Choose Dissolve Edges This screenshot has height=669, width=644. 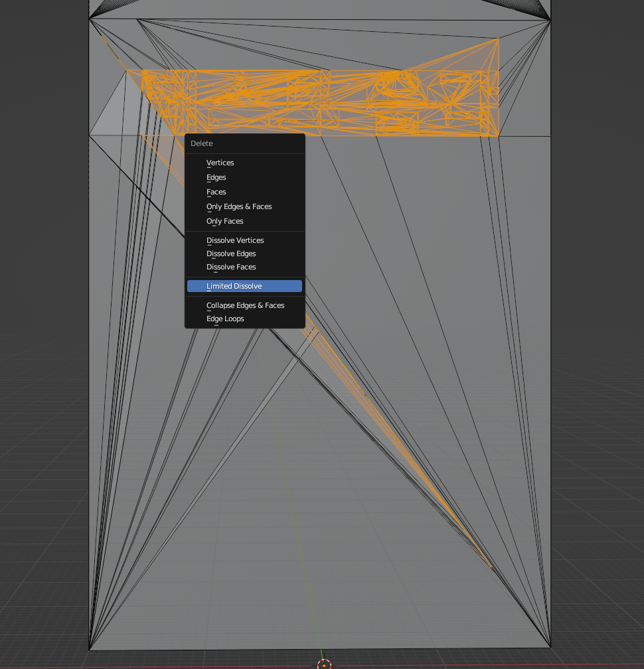click(x=244, y=254)
